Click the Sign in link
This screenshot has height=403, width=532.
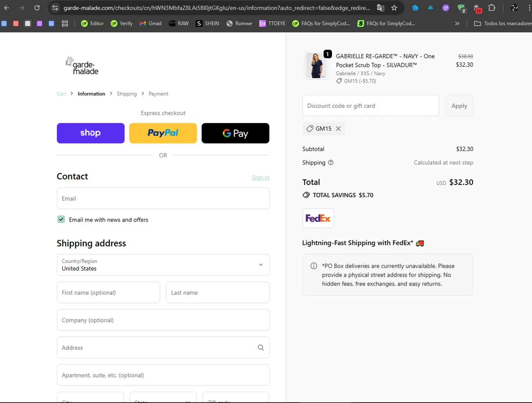tap(261, 178)
